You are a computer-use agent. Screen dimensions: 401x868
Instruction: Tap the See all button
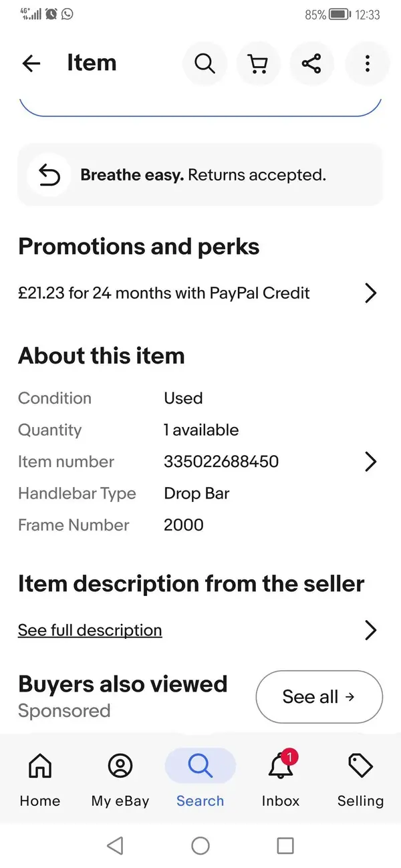click(x=319, y=697)
